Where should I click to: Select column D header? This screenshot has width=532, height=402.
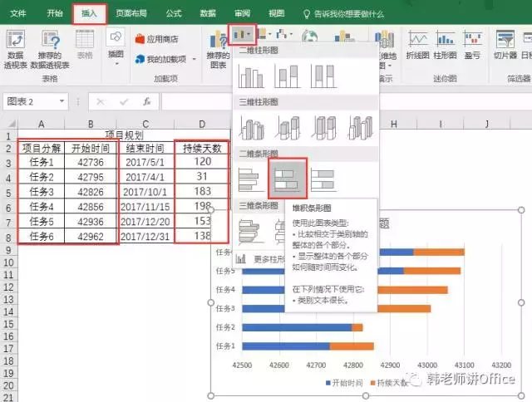[202, 124]
